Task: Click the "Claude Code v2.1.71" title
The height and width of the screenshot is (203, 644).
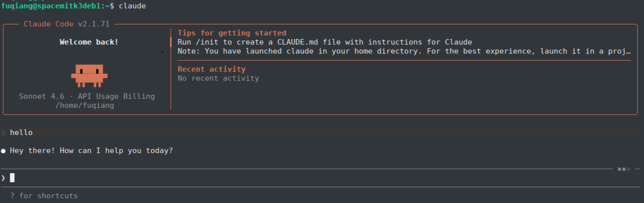Action: [x=66, y=24]
